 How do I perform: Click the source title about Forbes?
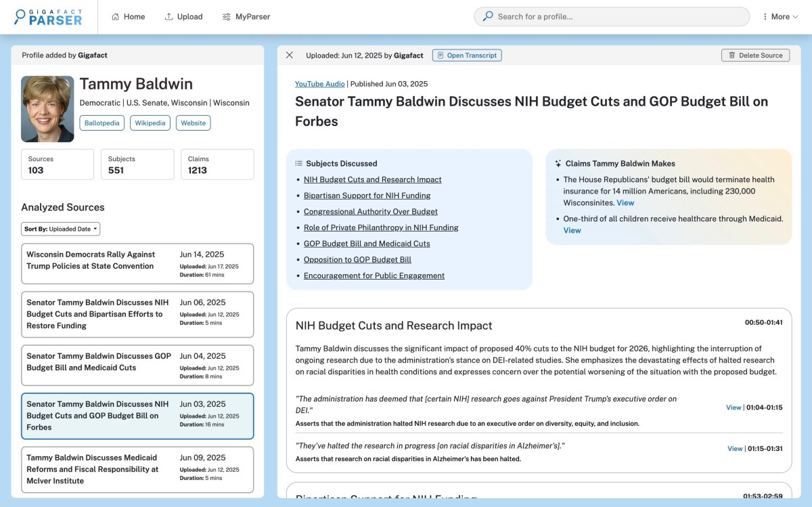click(x=532, y=112)
